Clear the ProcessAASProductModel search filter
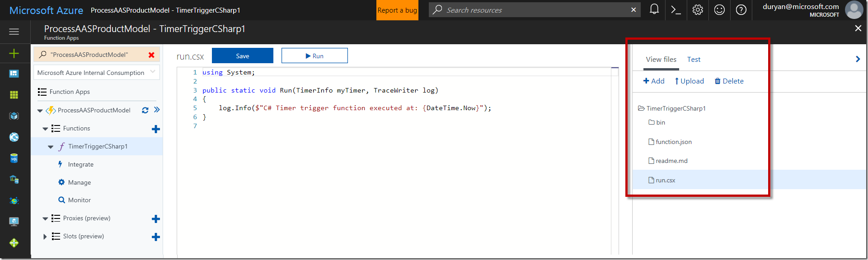 pos(151,55)
